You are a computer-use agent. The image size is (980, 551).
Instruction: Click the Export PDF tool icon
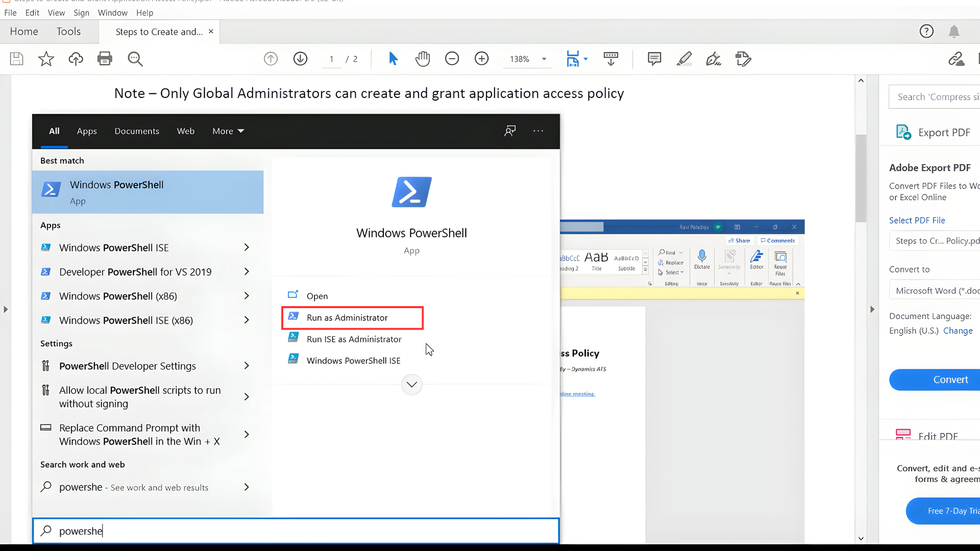coord(904,132)
